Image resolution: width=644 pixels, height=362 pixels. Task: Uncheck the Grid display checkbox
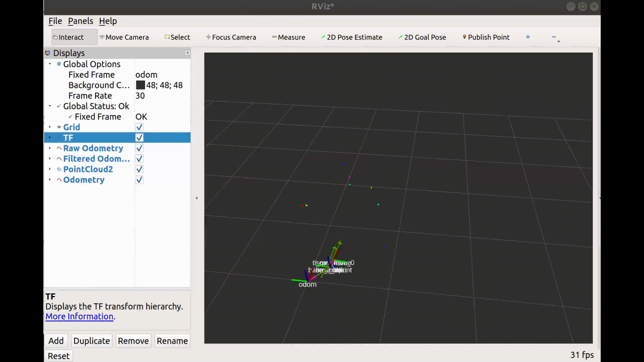click(x=139, y=127)
